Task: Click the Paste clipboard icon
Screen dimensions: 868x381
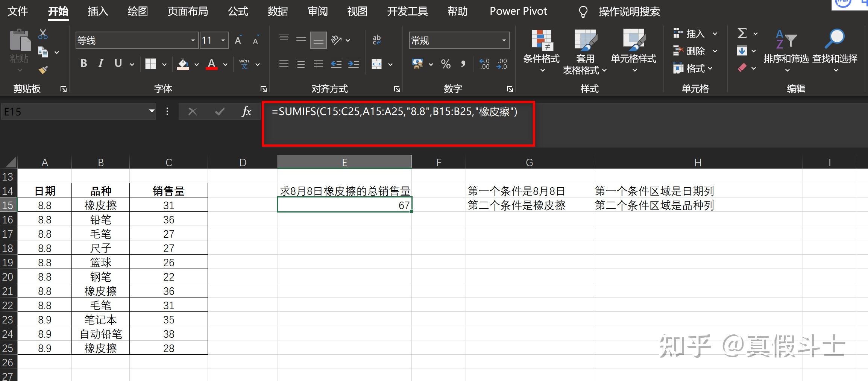Action: click(x=20, y=41)
